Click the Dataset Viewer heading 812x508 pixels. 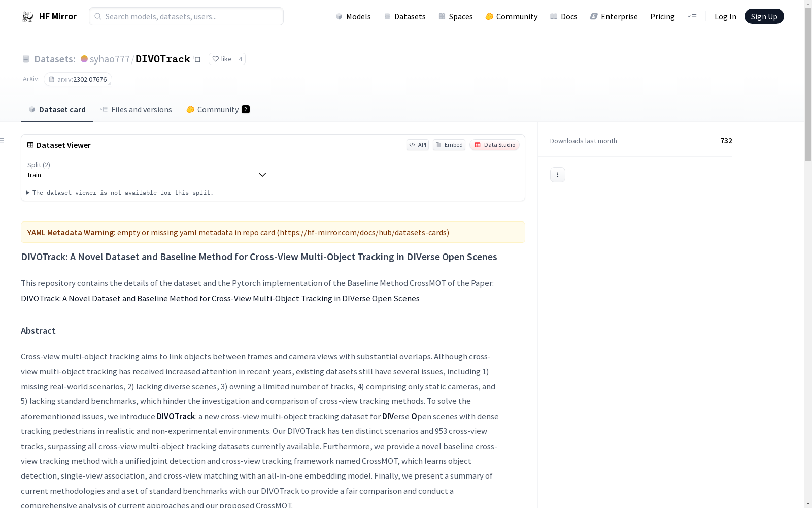pos(63,145)
